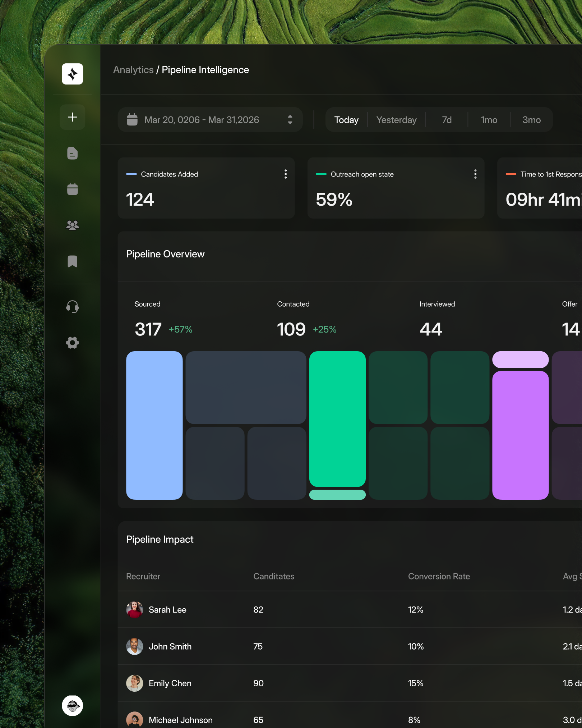Switch to the 3mo time range
Viewport: 582px width, 728px height.
pyautogui.click(x=531, y=120)
